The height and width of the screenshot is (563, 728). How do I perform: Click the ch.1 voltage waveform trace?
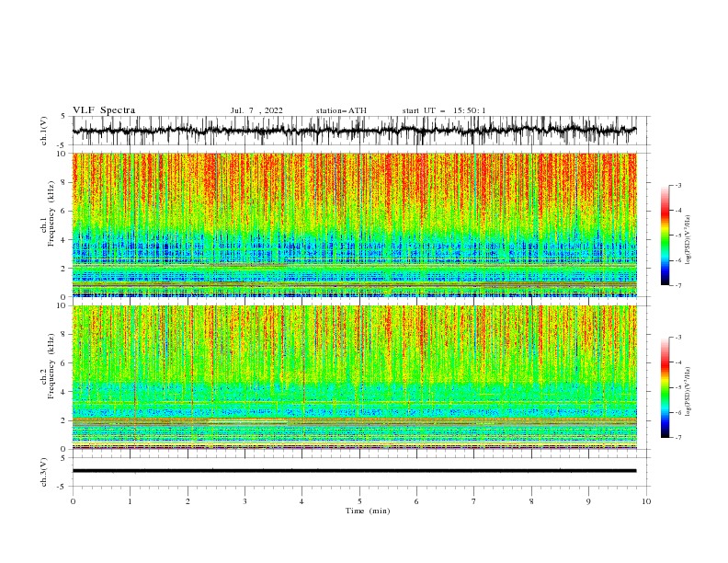354,131
